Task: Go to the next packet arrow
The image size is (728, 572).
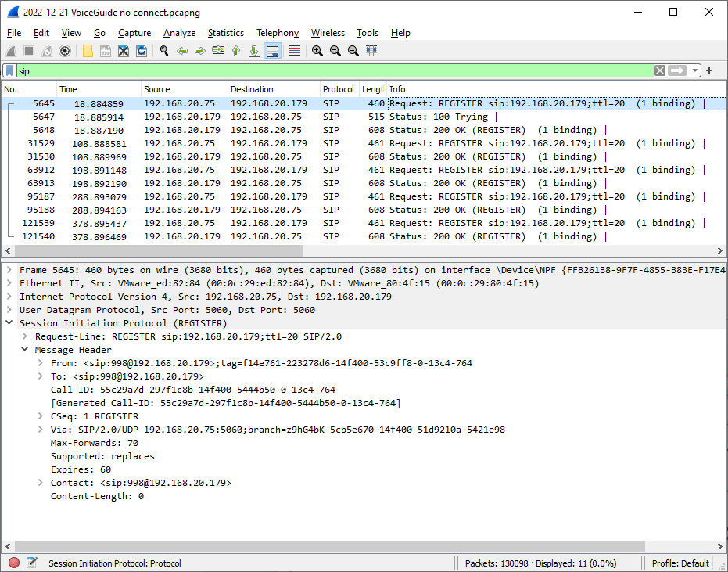Action: [200, 51]
